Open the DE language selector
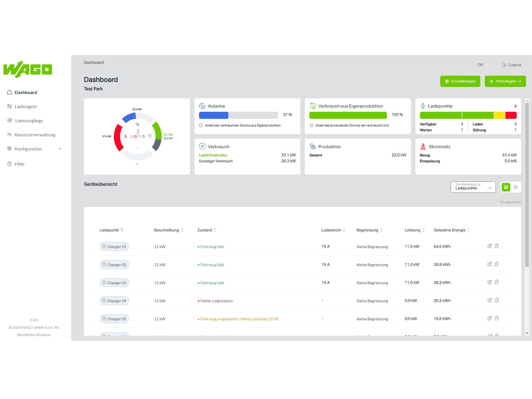 pyautogui.click(x=483, y=65)
